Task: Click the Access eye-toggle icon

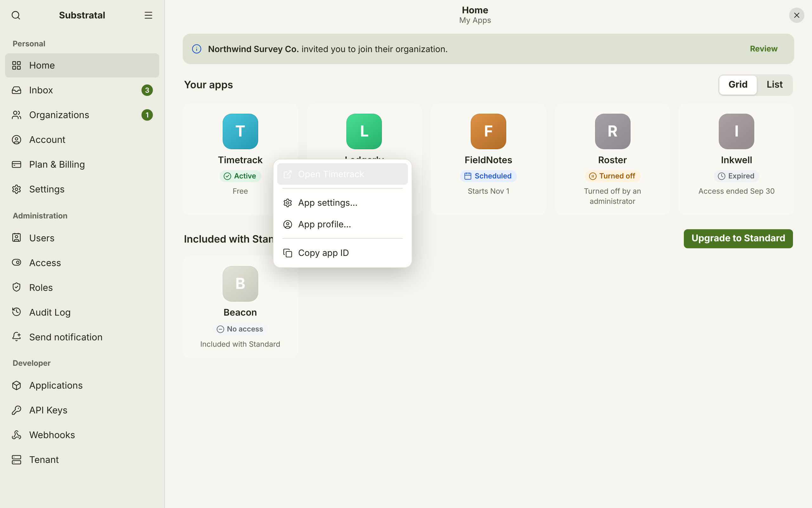Action: click(x=16, y=263)
